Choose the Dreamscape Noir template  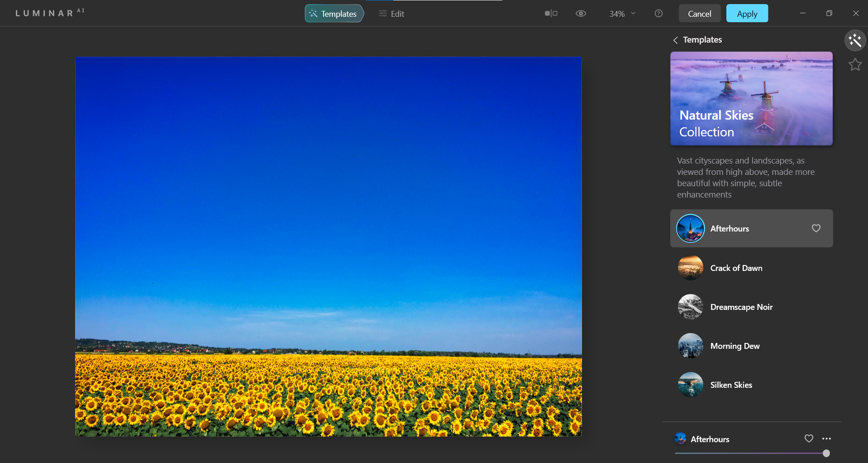click(x=741, y=307)
